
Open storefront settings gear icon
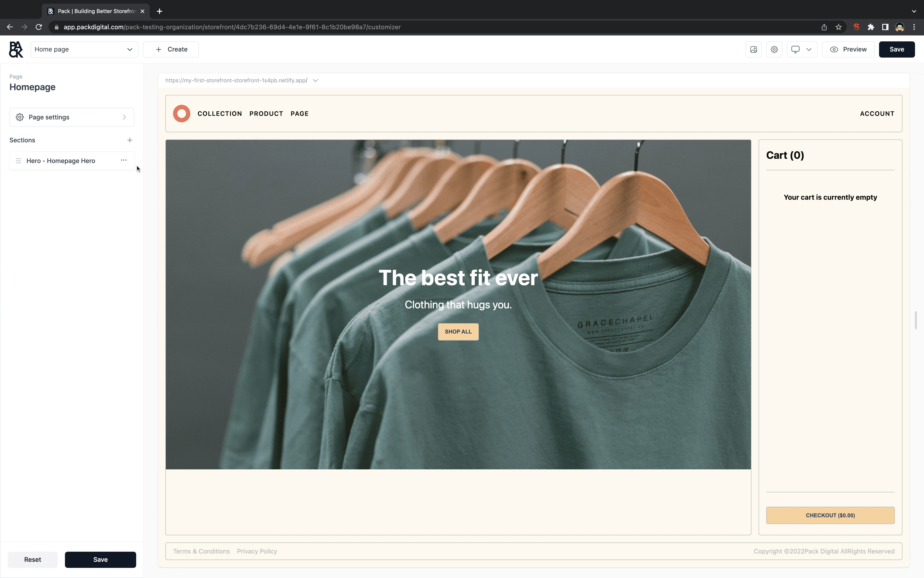(774, 49)
